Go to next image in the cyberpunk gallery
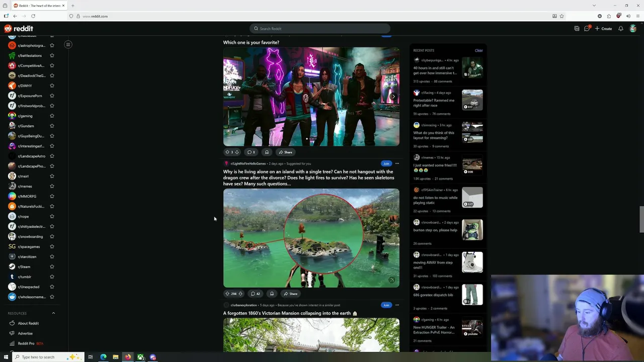Image resolution: width=644 pixels, height=362 pixels. click(393, 96)
